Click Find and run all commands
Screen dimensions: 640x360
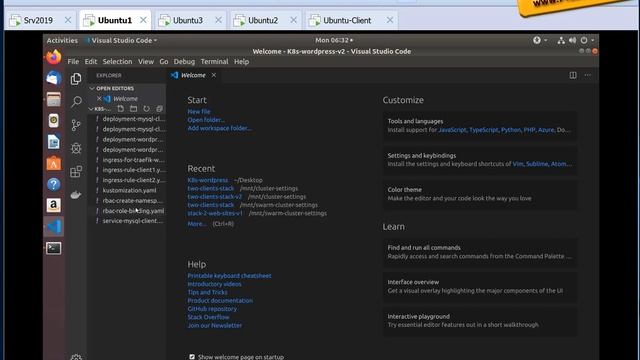click(480, 252)
